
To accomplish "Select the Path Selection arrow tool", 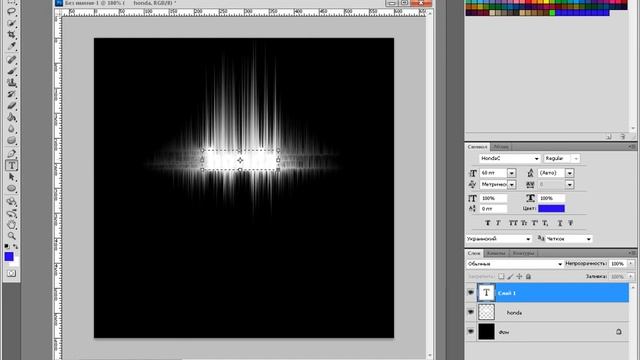I will tap(11, 177).
